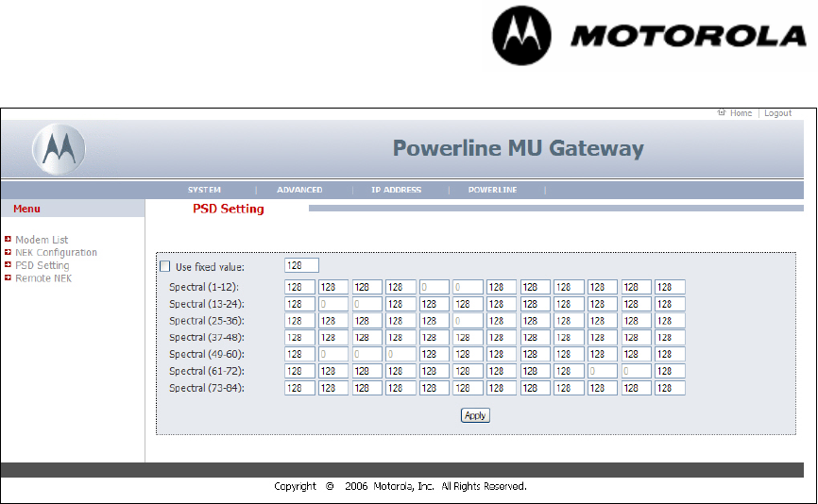Click the Logout link
Image resolution: width=818 pixels, height=504 pixels.
coord(777,113)
